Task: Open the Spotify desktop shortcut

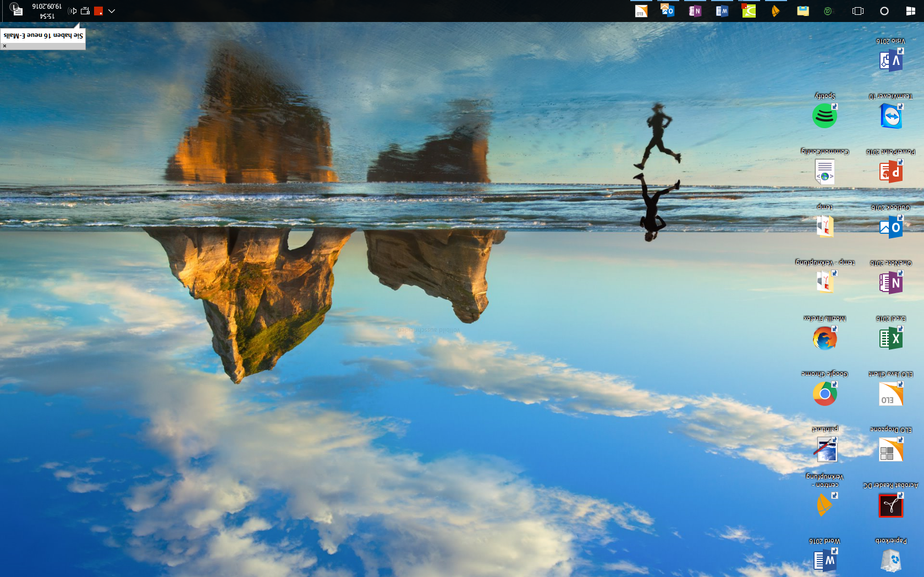Action: pos(824,116)
